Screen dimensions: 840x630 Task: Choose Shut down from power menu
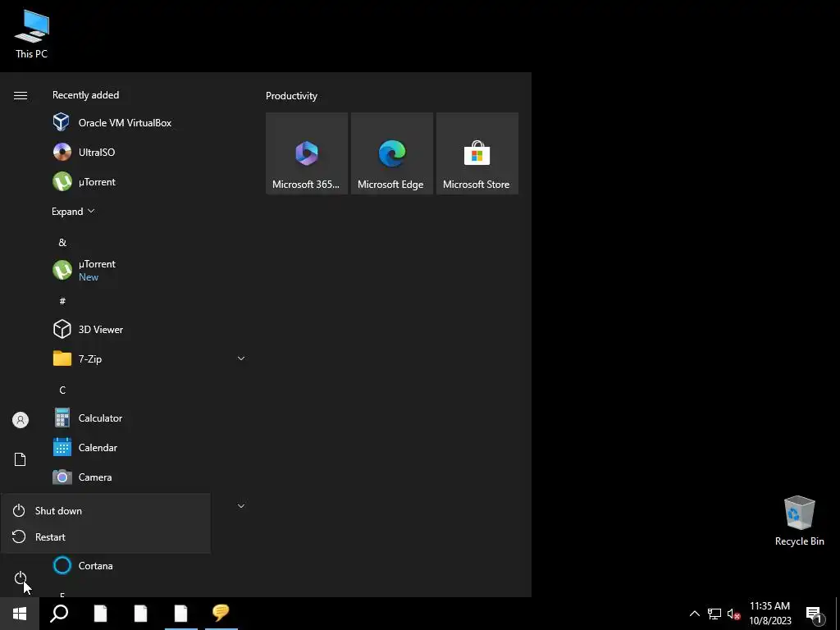pyautogui.click(x=106, y=510)
